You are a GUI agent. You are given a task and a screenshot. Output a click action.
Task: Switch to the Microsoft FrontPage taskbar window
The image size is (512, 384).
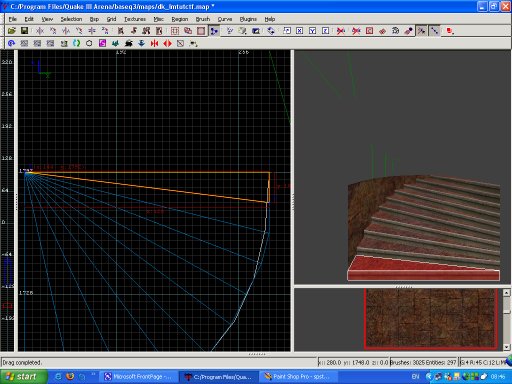coord(138,377)
